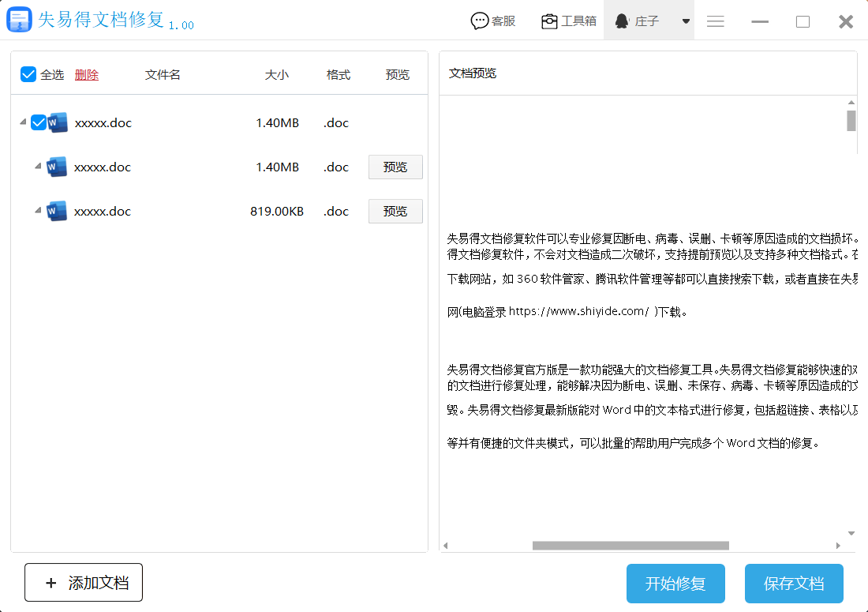Preview the 1.40MB child document
This screenshot has width=868, height=612.
click(395, 167)
